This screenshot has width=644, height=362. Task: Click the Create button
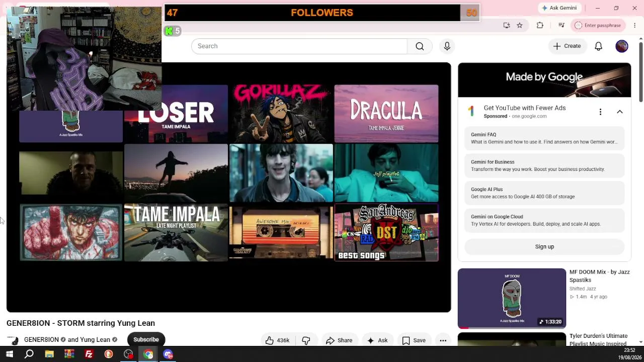(567, 46)
